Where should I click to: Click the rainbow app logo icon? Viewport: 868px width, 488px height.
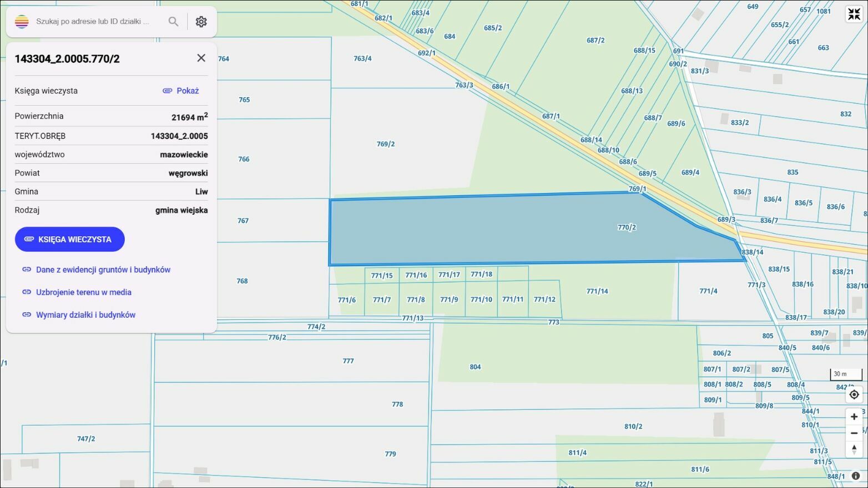click(x=22, y=22)
